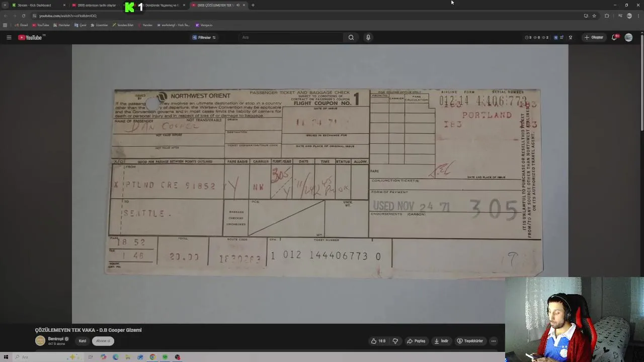This screenshot has width=644, height=362.
Task: Open the apps grid bookmark icon
Action: [5, 25]
